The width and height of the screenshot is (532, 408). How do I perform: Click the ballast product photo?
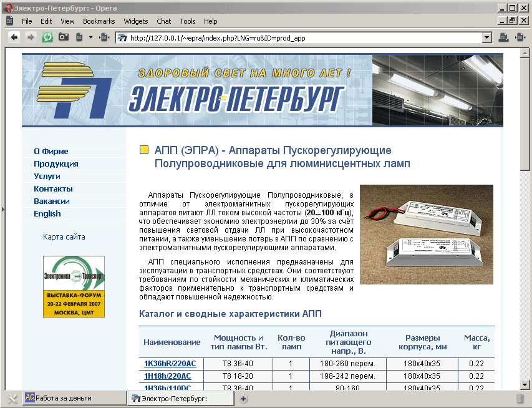tap(427, 235)
